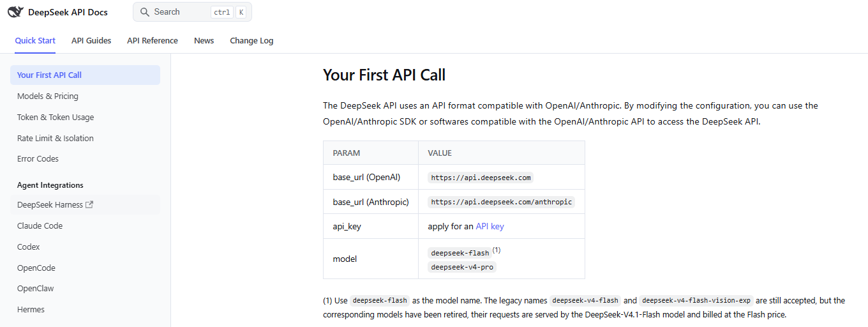Follow the API key link in table

[490, 226]
